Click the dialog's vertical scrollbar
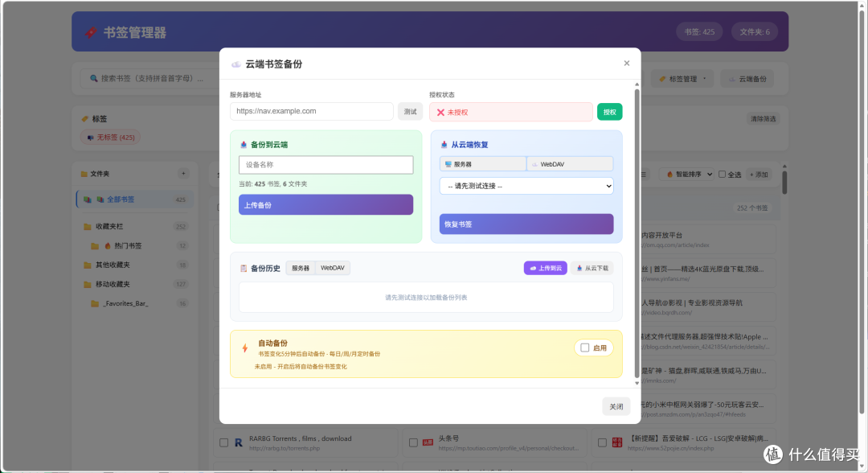 pos(637,232)
